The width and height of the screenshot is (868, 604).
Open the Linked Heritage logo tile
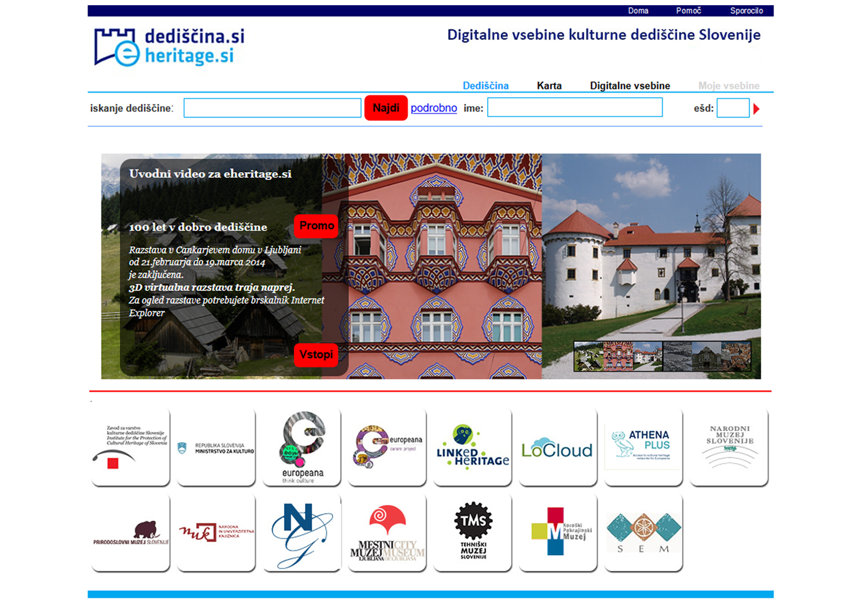point(473,447)
